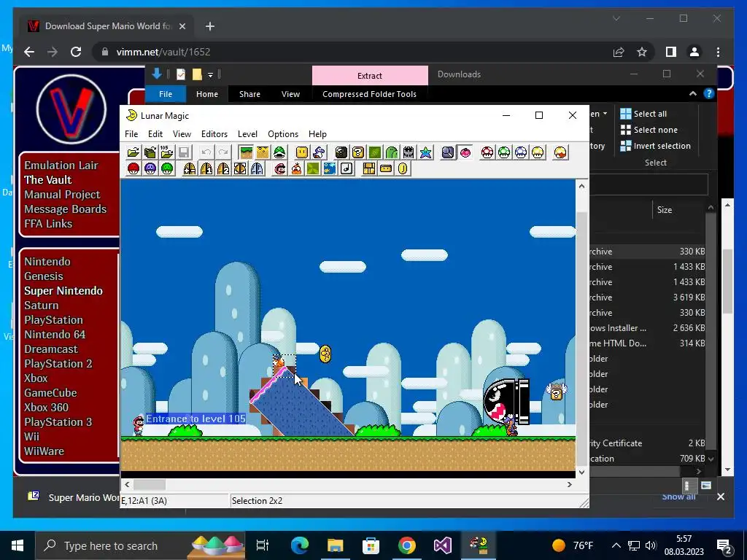Click the Size column header in Explorer
This screenshot has height=560, width=747.
[665, 209]
